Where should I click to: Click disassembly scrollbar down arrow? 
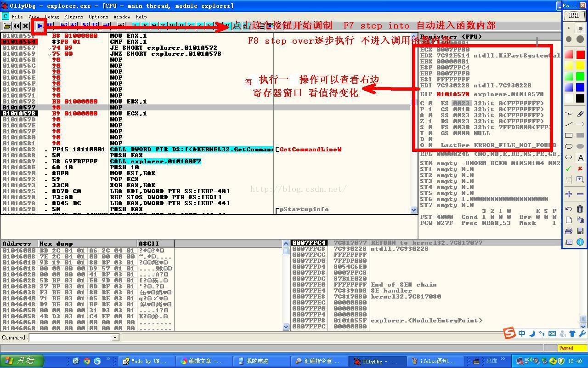point(414,210)
